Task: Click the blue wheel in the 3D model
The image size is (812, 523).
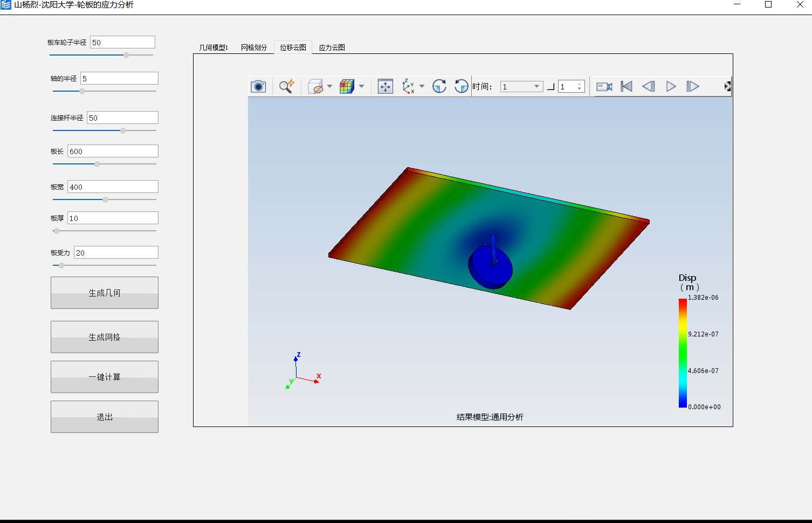Action: [x=490, y=267]
